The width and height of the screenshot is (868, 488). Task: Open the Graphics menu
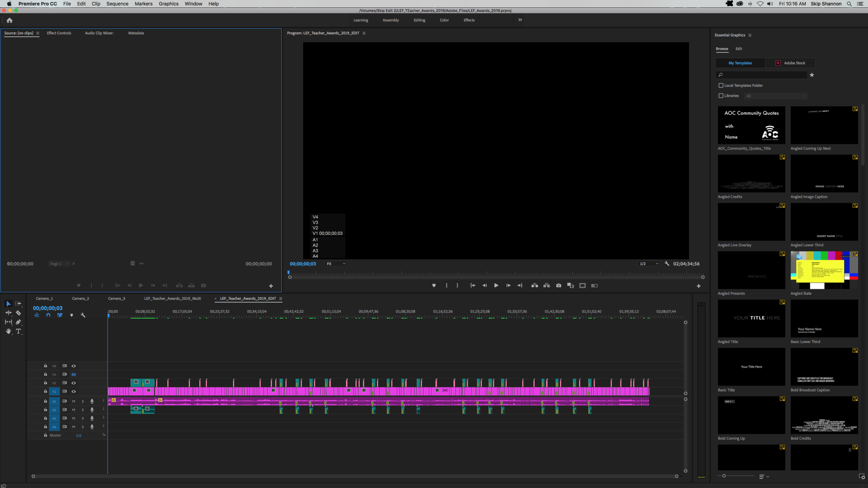click(168, 4)
